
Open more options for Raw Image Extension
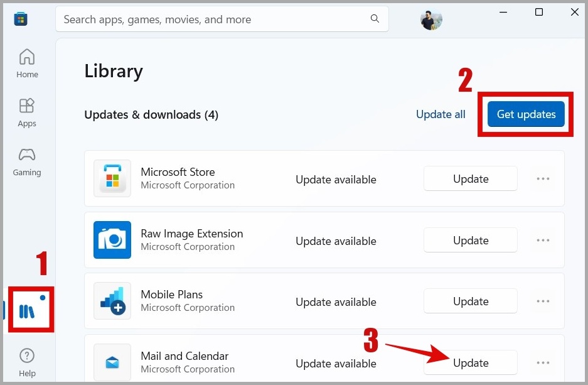pos(543,240)
